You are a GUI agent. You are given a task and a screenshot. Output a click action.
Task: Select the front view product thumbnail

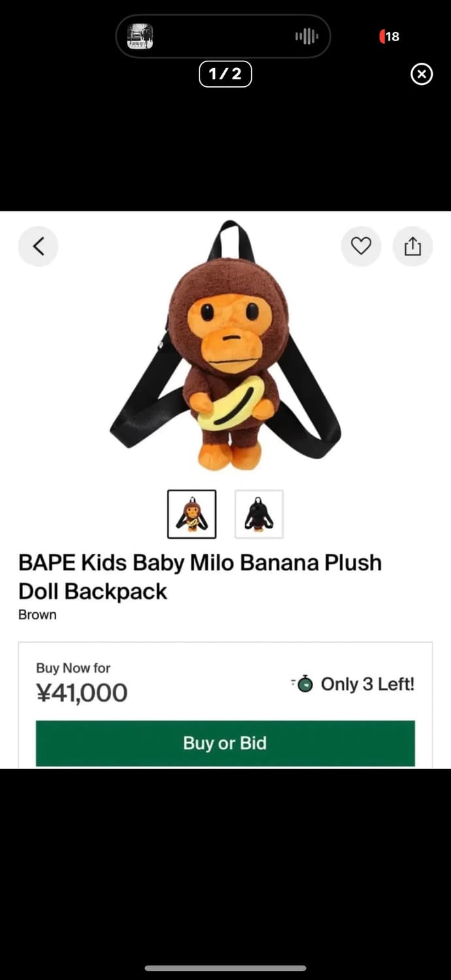(x=192, y=514)
